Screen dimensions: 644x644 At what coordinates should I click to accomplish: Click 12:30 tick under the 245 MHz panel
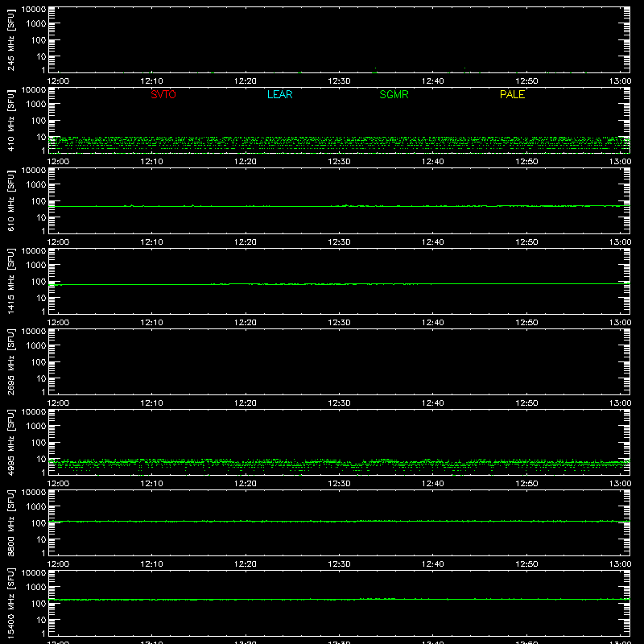click(x=339, y=81)
